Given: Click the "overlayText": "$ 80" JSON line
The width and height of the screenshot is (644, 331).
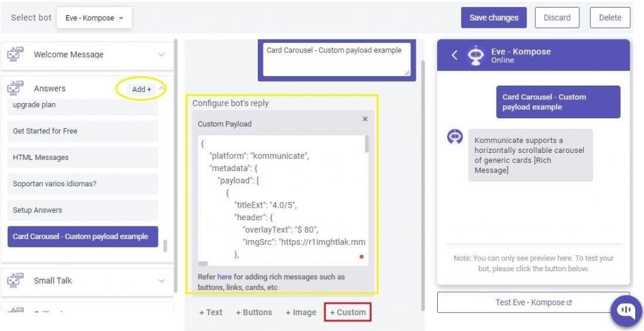Looking at the screenshot, I should click(280, 230).
